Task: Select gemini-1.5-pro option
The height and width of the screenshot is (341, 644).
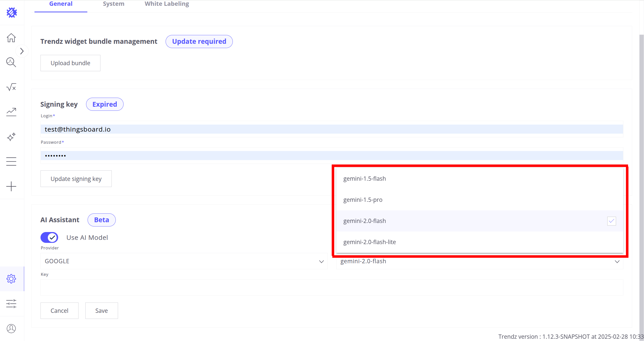Action: 480,200
